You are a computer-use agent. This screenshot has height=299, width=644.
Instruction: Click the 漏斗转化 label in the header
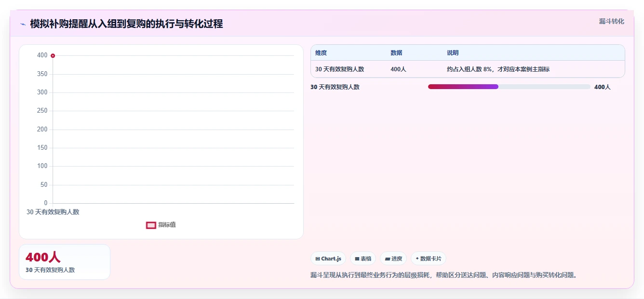coord(611,21)
